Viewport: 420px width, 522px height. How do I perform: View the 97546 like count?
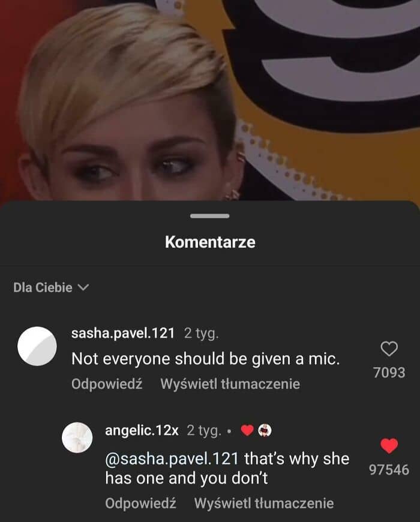pos(389,470)
